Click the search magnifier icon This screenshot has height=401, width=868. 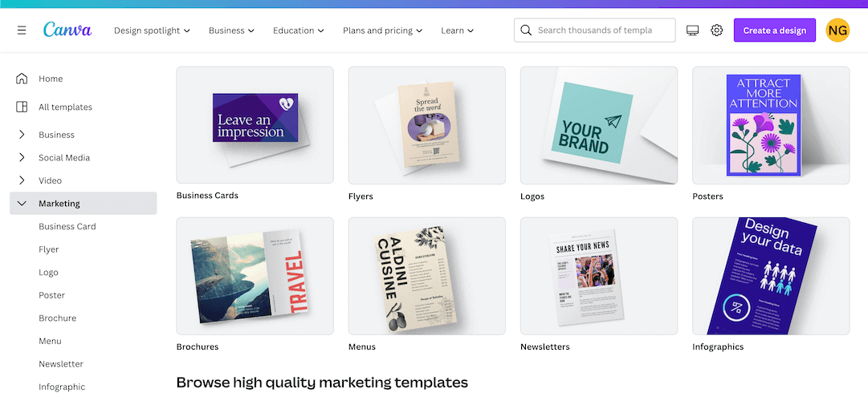pos(526,30)
